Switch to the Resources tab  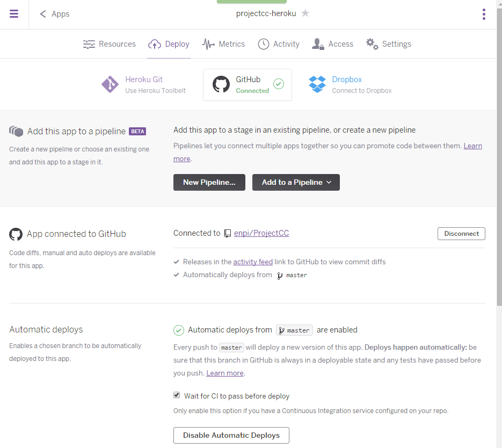pos(110,44)
